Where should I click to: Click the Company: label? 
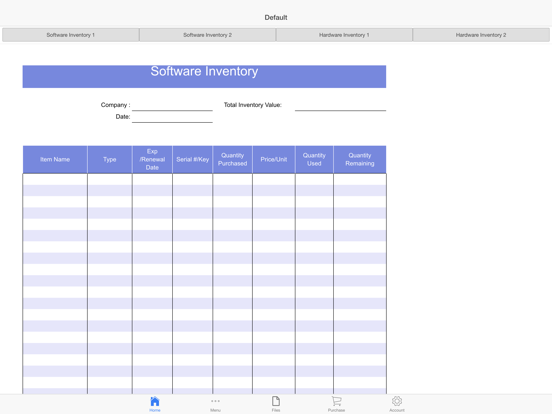click(115, 105)
